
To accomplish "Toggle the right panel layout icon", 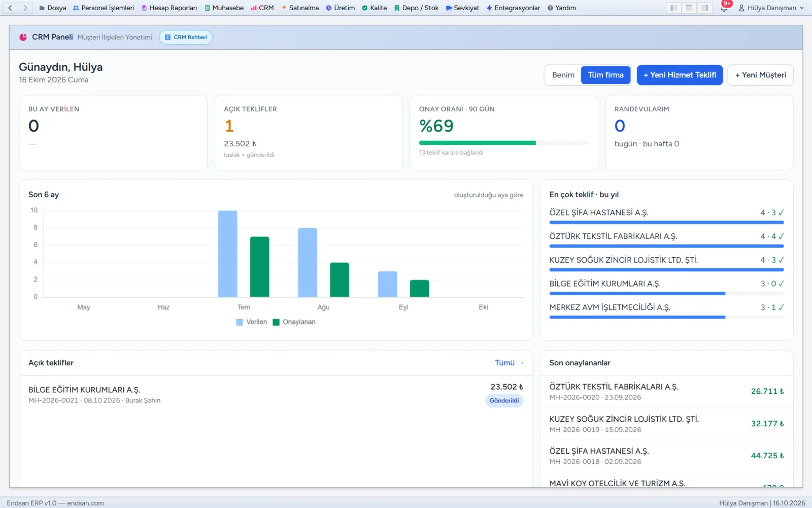I will coord(705,8).
